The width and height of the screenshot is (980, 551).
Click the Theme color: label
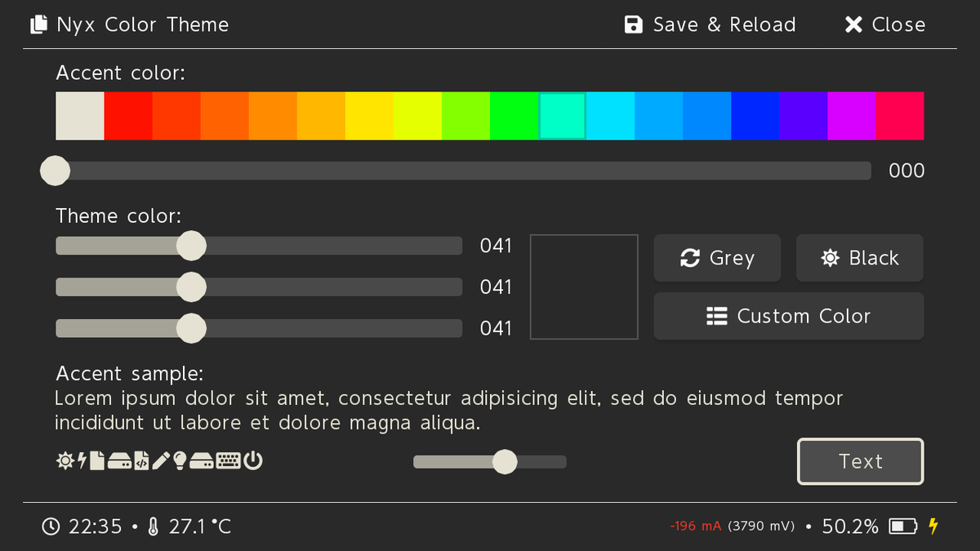(118, 216)
